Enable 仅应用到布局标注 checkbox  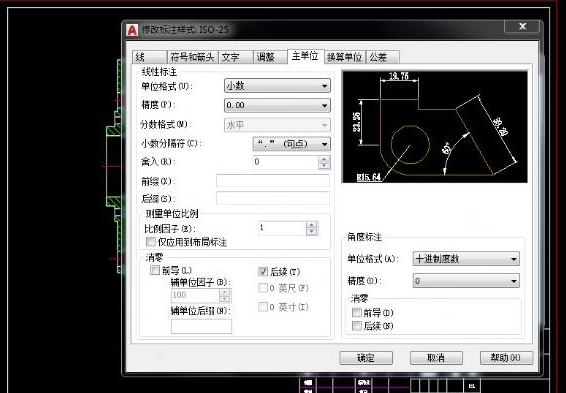pyautogui.click(x=151, y=241)
